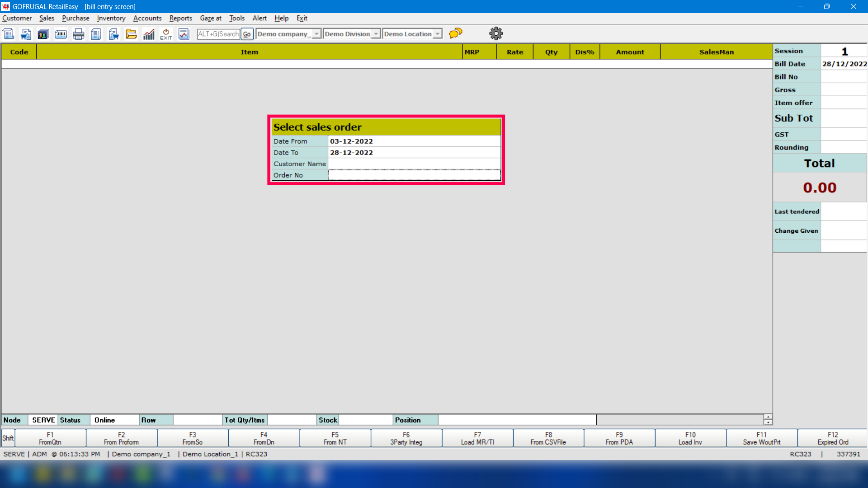
Task: Click the Order No input field
Action: pos(414,175)
